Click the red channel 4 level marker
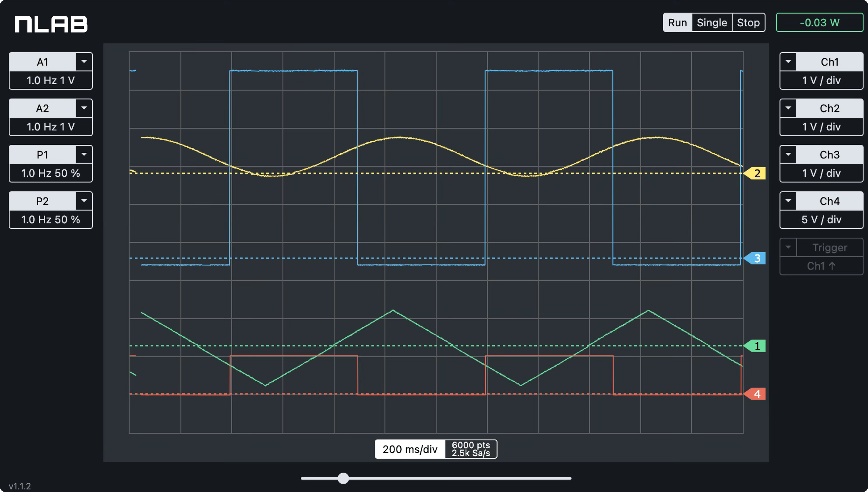 coord(756,394)
